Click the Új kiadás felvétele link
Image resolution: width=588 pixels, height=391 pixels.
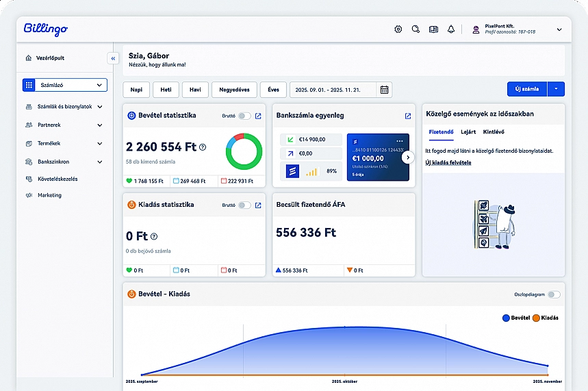click(x=448, y=162)
